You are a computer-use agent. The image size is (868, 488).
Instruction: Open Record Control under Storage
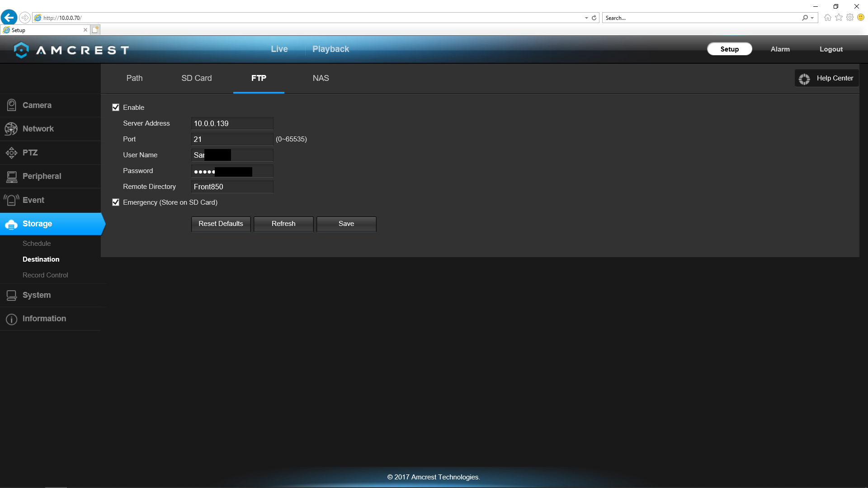[45, 275]
